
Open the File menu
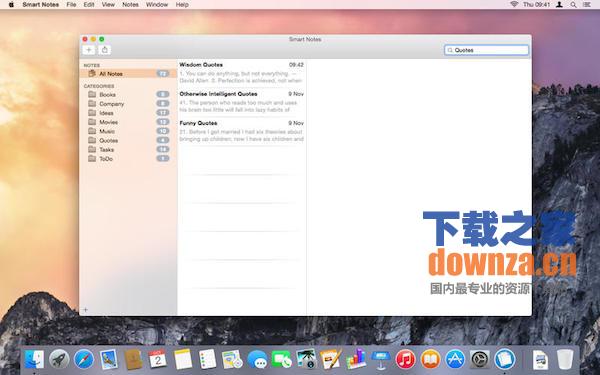coord(71,5)
